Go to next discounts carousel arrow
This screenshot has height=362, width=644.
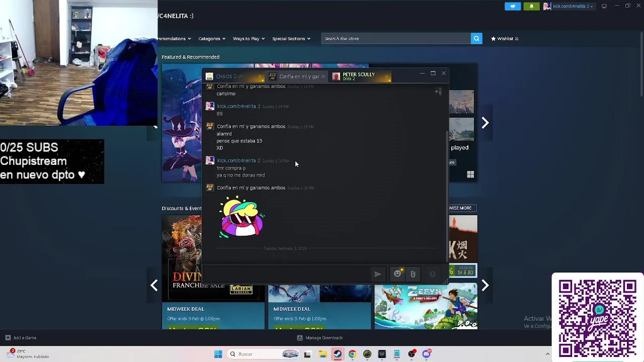(x=485, y=286)
